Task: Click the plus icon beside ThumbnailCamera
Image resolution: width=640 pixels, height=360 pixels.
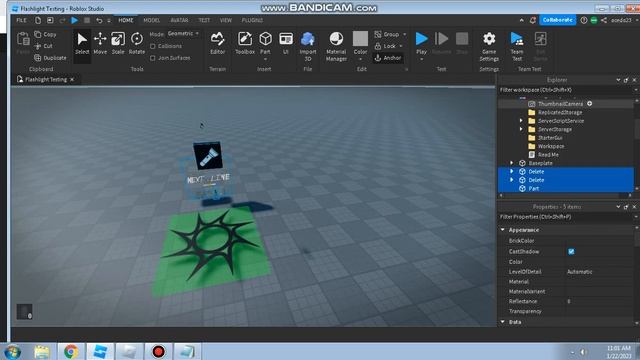Action: point(589,104)
